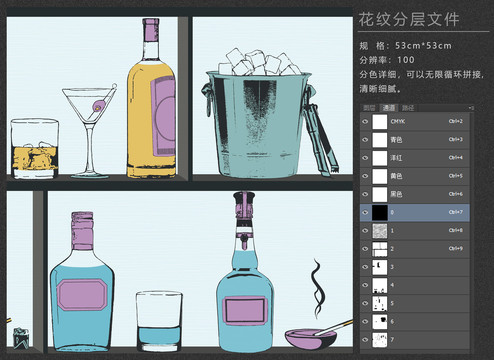Toggle visibility of the 黑色 channel

pyautogui.click(x=365, y=194)
